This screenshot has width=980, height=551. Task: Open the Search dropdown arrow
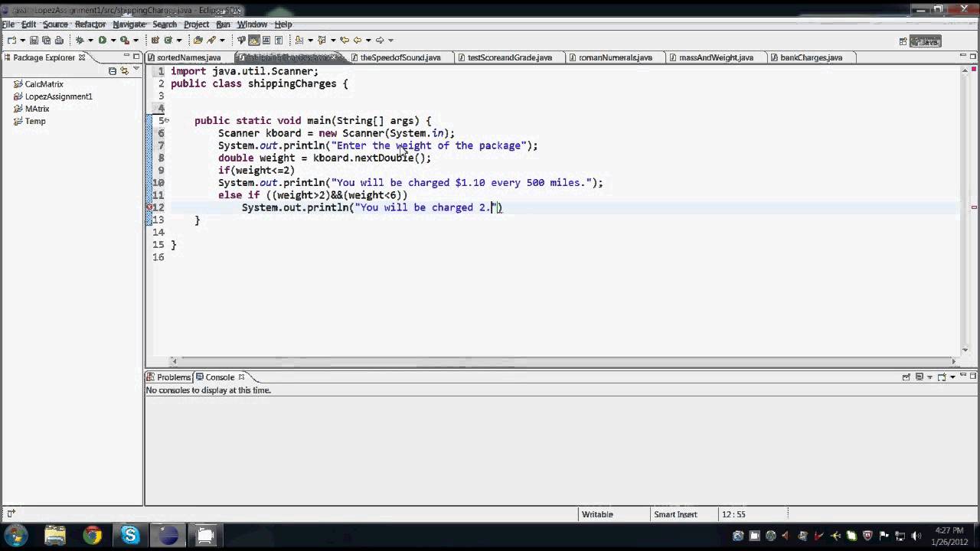pyautogui.click(x=222, y=40)
